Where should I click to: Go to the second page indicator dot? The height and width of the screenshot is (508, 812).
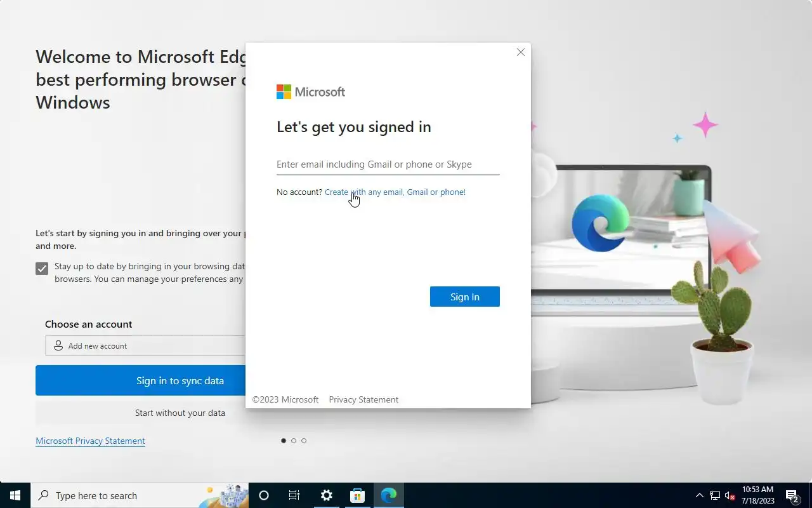294,441
